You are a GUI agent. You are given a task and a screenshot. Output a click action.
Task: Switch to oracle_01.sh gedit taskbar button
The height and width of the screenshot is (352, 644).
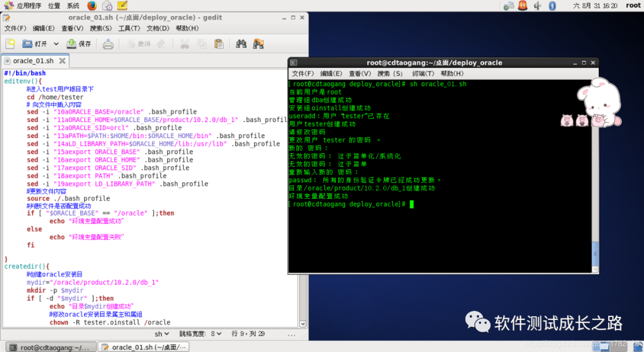144,347
